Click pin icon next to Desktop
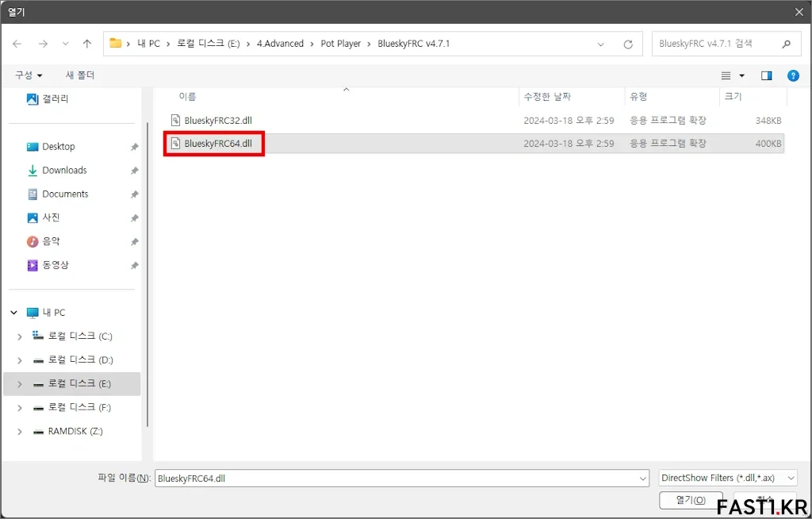 click(134, 147)
